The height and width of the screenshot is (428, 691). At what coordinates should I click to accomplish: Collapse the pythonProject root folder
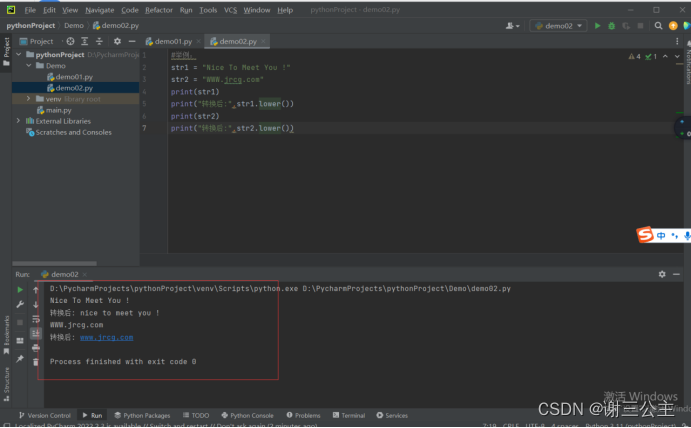(19, 55)
